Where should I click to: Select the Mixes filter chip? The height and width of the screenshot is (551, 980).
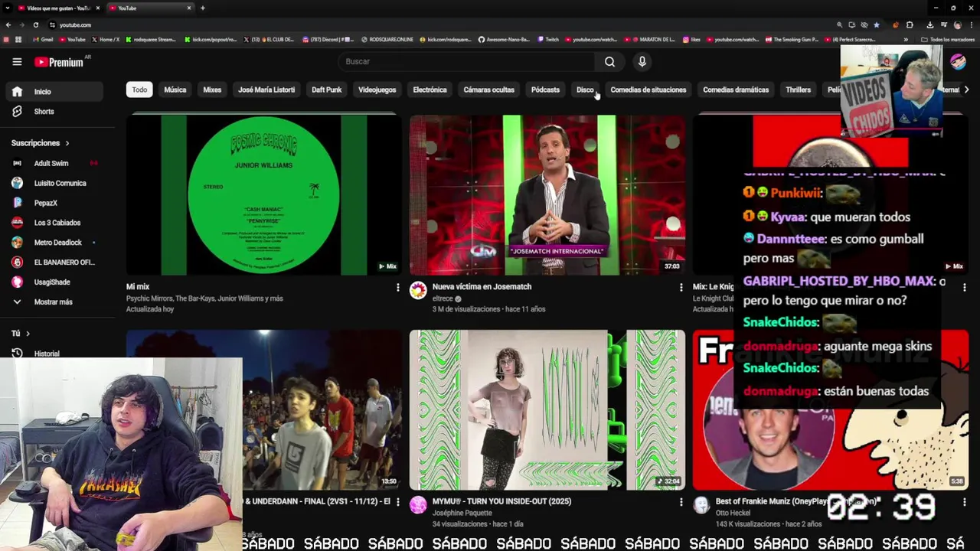coord(212,90)
